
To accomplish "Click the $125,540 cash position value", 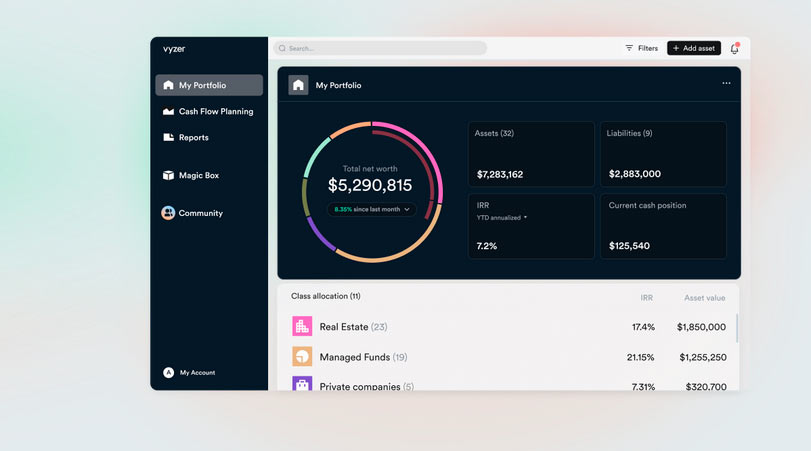I will pos(629,246).
